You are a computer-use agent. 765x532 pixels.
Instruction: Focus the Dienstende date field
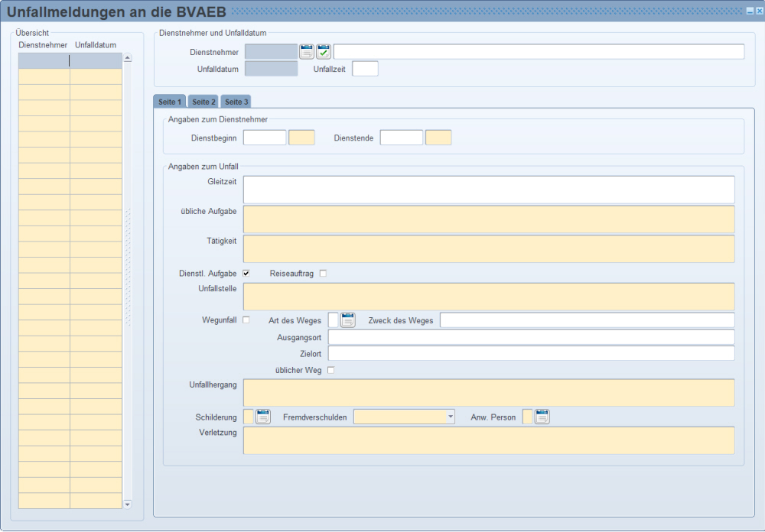(402, 138)
